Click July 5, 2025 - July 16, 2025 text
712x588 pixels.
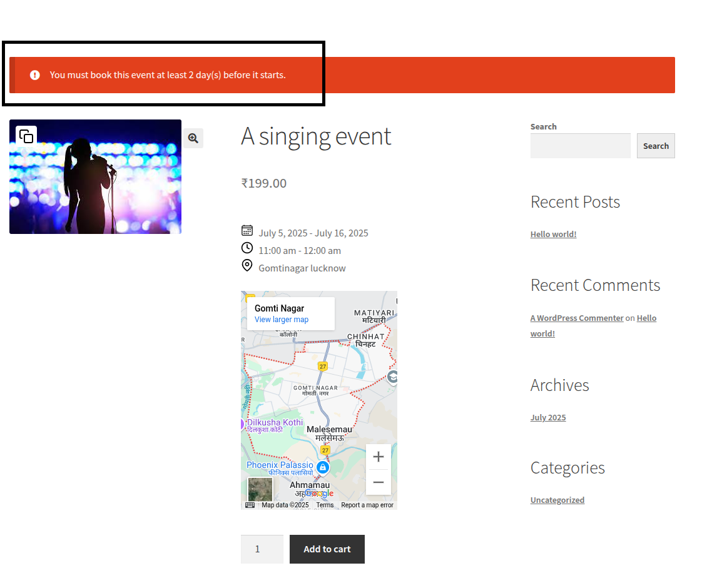pyautogui.click(x=313, y=233)
